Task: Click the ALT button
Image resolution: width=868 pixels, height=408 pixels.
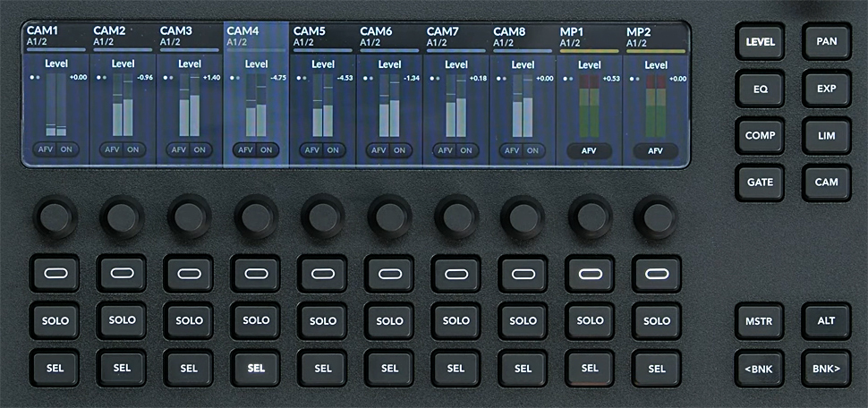Action: [x=827, y=321]
